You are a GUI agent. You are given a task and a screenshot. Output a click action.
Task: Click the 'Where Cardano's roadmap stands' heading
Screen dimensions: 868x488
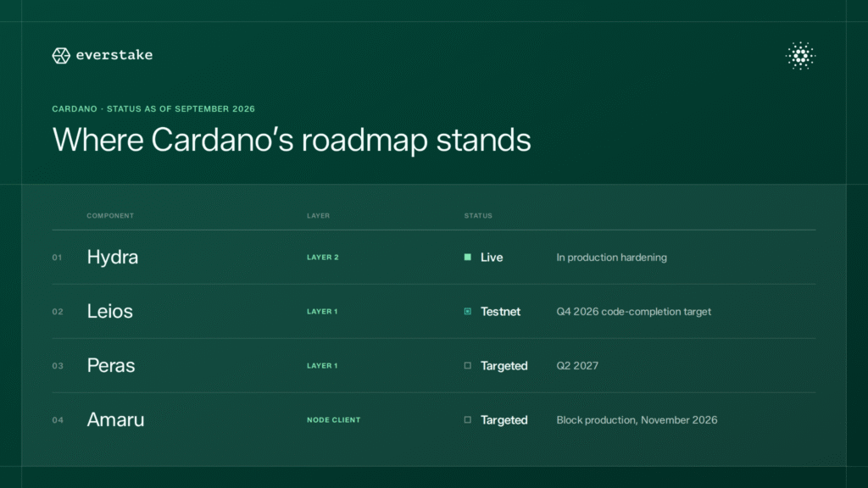click(x=292, y=140)
